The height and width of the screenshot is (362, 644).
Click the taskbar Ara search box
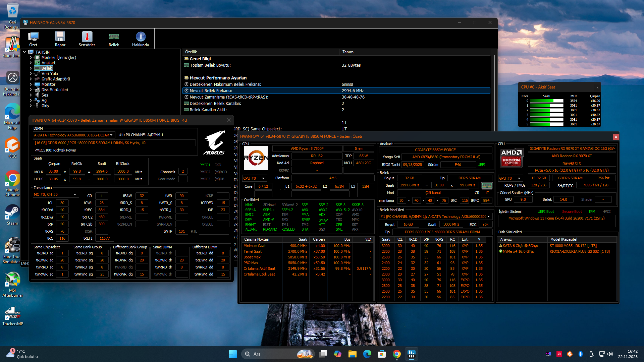pos(278,354)
